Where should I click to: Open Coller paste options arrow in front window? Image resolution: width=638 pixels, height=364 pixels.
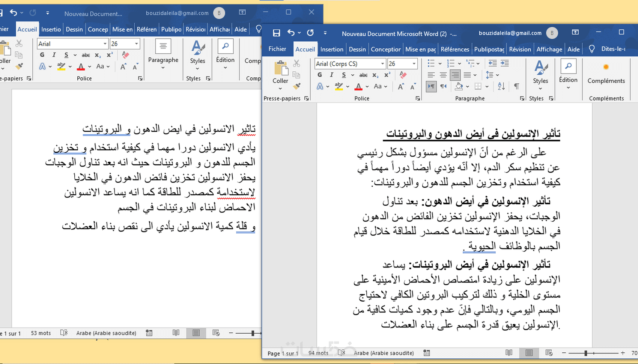click(x=280, y=89)
